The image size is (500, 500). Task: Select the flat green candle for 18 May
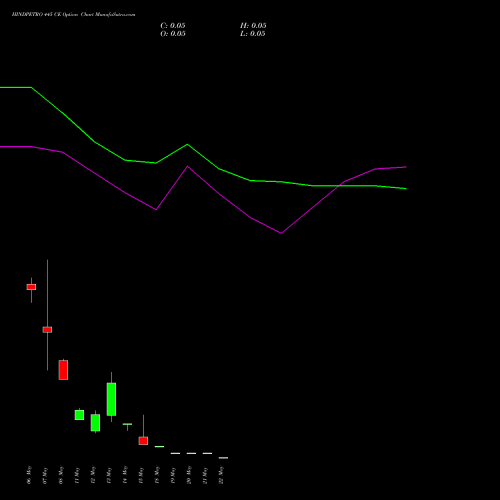[159, 446]
